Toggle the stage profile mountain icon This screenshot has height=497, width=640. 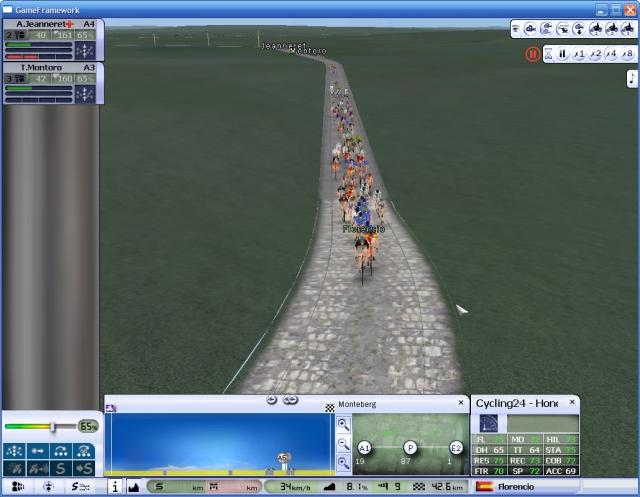coord(134,487)
